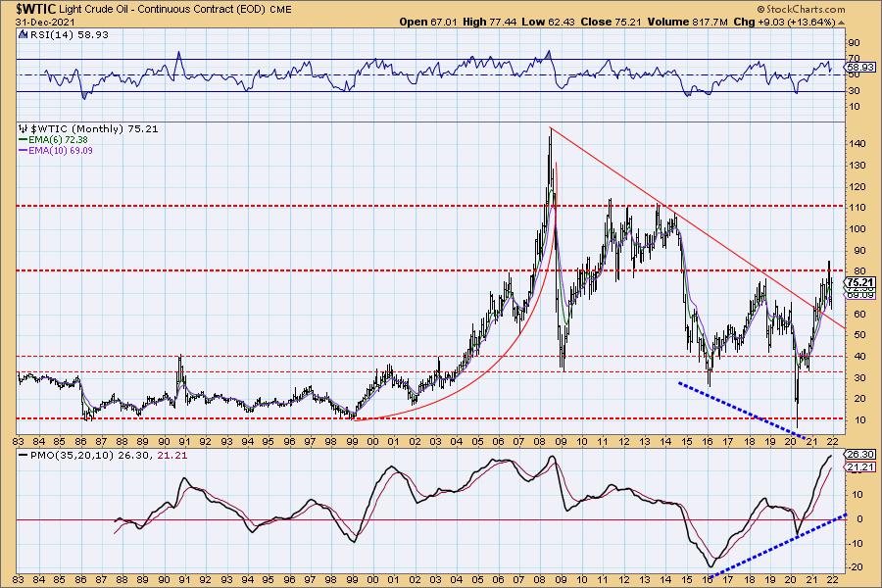Click year 99 under the main price chart

(352, 442)
